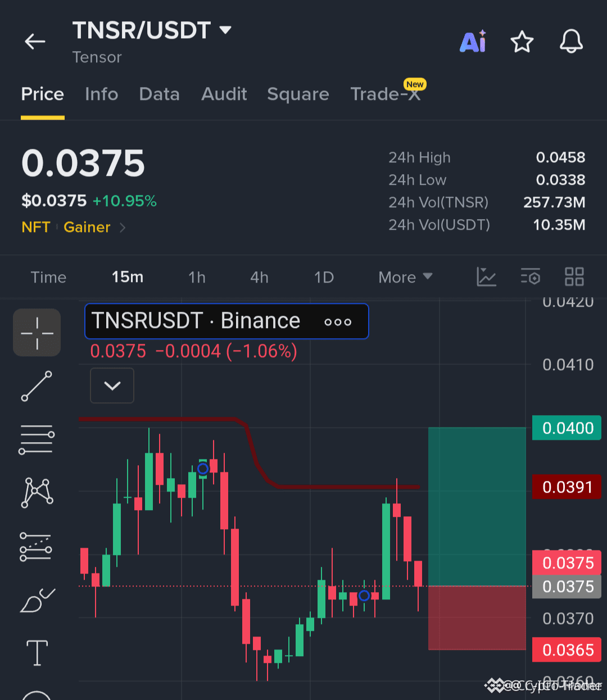
Task: Open the Trade-X tab
Action: pos(386,94)
